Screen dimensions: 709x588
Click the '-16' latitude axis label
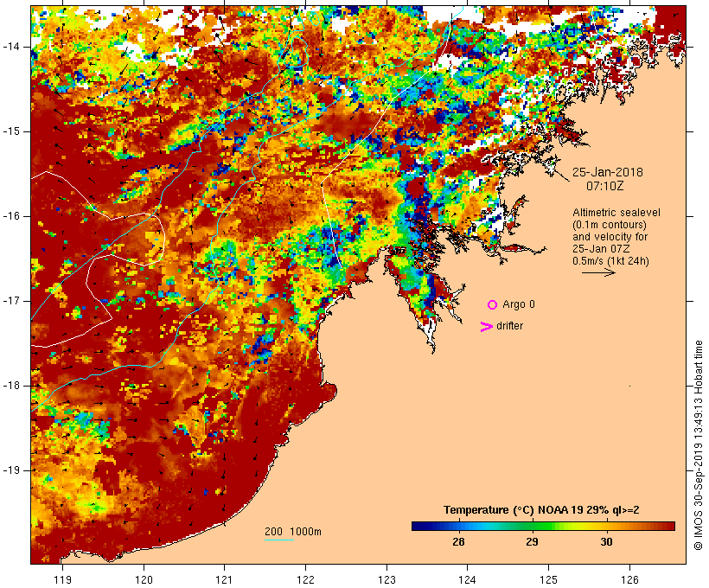pos(10,216)
